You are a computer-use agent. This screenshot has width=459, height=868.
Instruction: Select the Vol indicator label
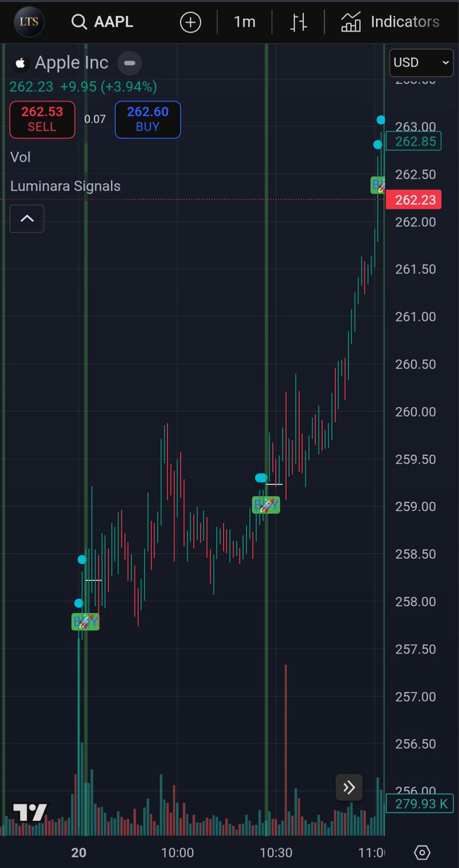point(20,157)
